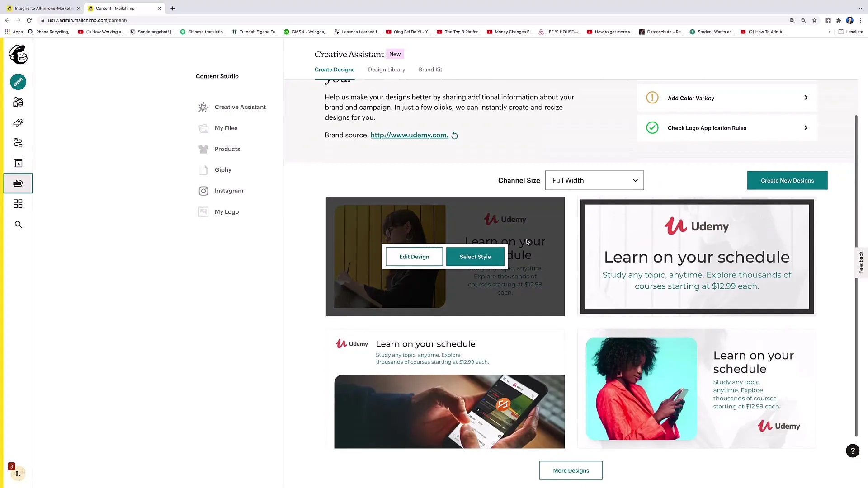Click the Select Style button
868x488 pixels.
click(475, 257)
